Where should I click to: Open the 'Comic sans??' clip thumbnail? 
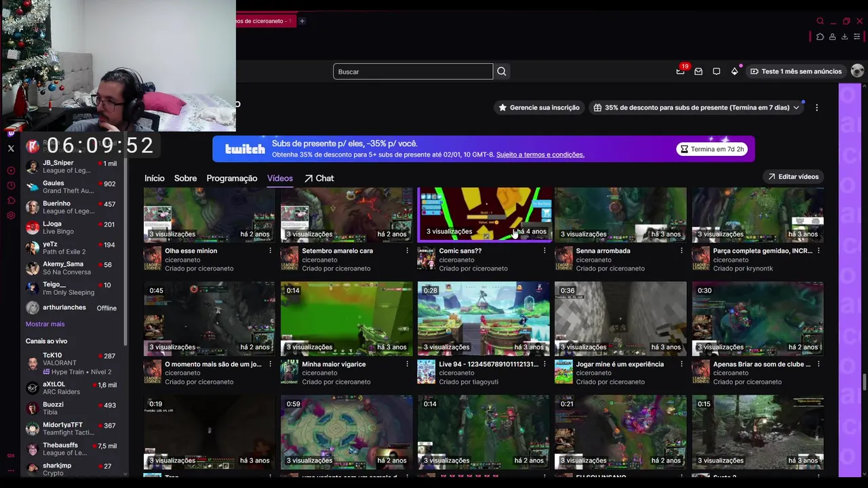[x=484, y=214]
